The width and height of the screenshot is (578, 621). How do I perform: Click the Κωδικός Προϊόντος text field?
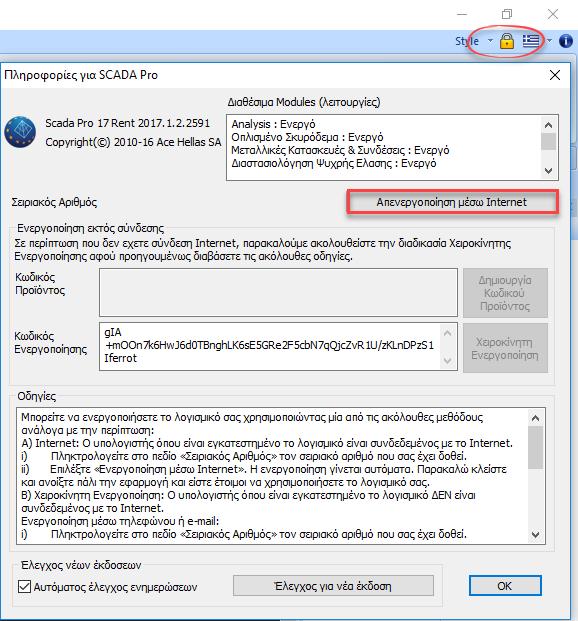(278, 293)
